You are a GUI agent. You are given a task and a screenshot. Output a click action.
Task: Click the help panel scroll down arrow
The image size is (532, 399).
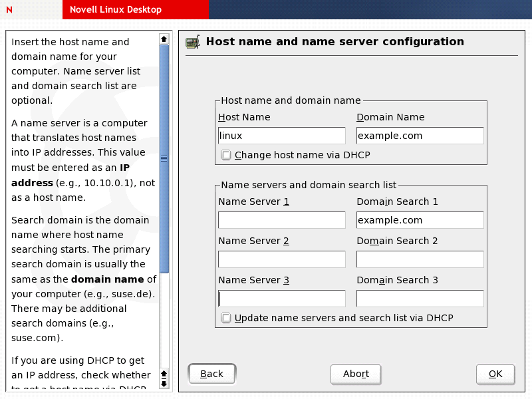point(164,384)
